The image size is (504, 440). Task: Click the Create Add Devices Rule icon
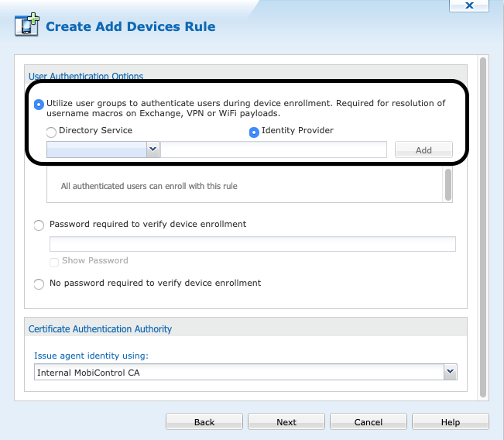click(27, 26)
